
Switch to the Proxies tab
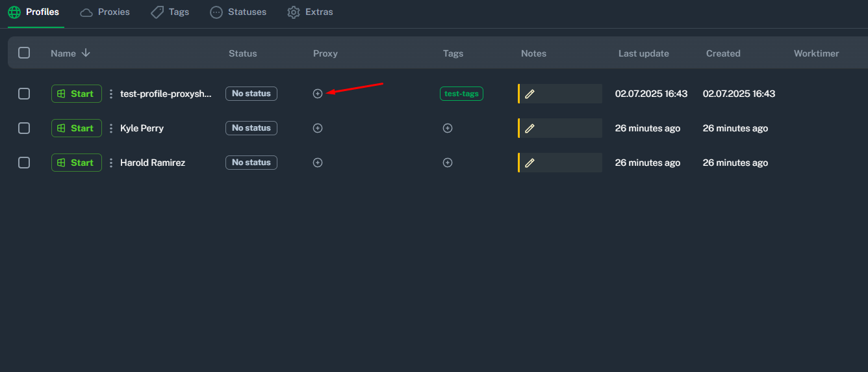(x=105, y=12)
